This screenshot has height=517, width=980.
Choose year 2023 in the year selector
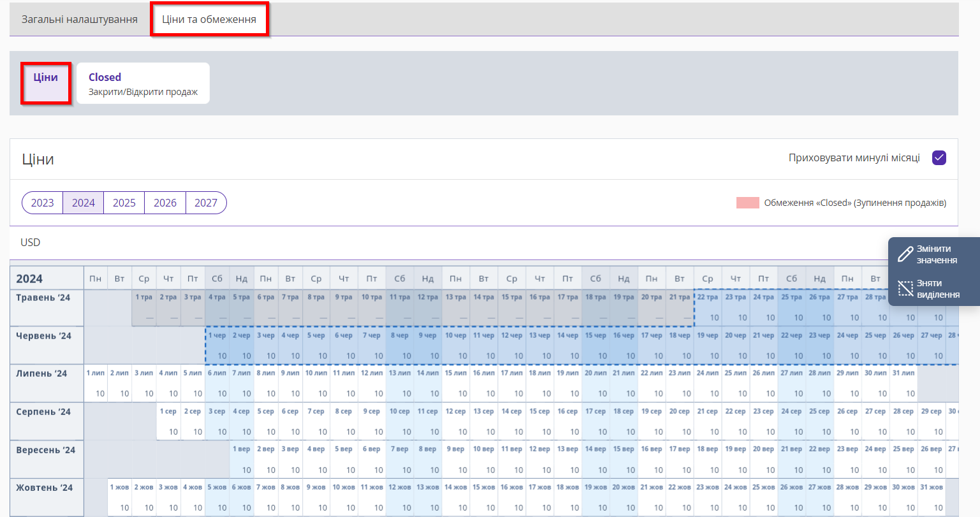43,203
